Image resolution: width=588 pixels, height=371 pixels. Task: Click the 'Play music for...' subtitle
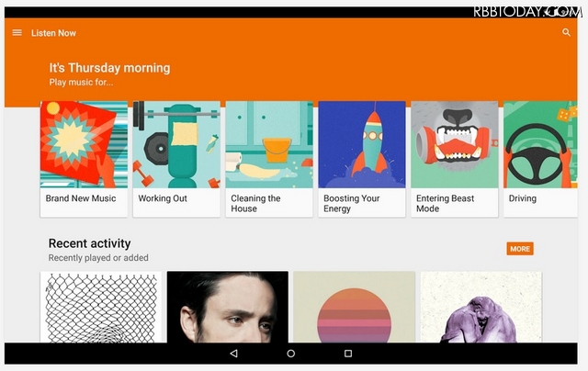(81, 82)
